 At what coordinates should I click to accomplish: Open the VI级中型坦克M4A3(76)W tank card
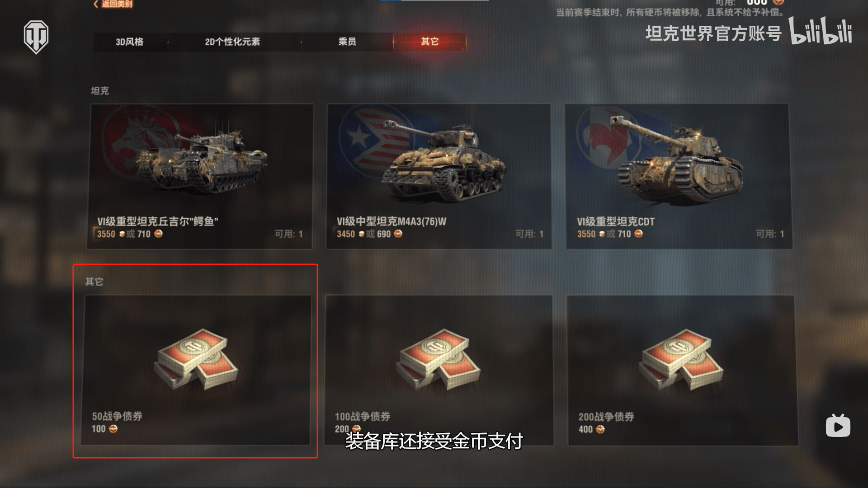(x=439, y=176)
